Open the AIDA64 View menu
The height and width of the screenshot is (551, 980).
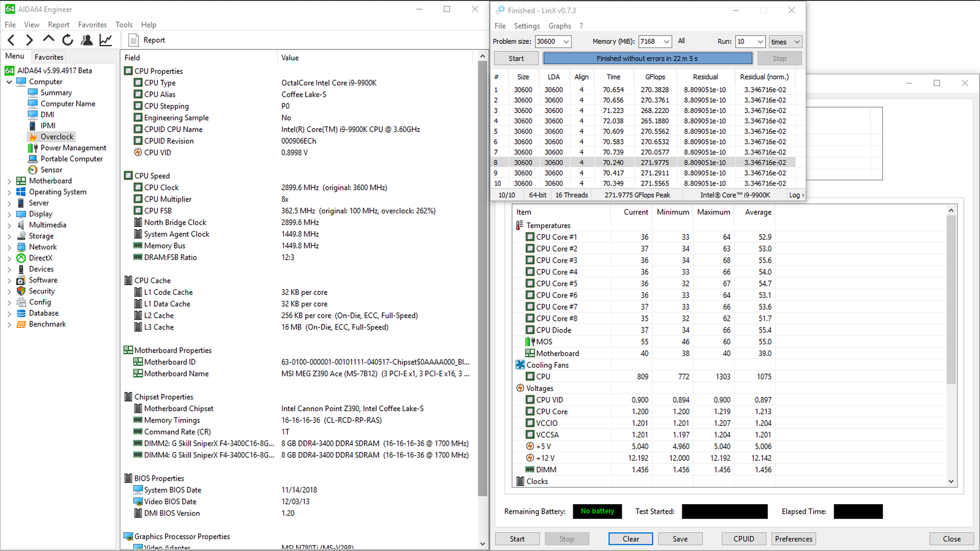point(32,24)
